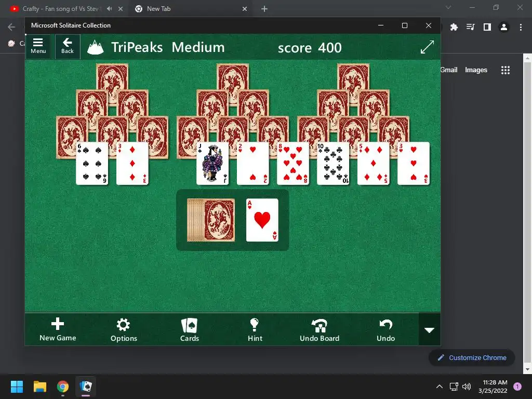Image resolution: width=532 pixels, height=399 pixels.
Task: Request a Hint with the lightbulb
Action: (255, 329)
